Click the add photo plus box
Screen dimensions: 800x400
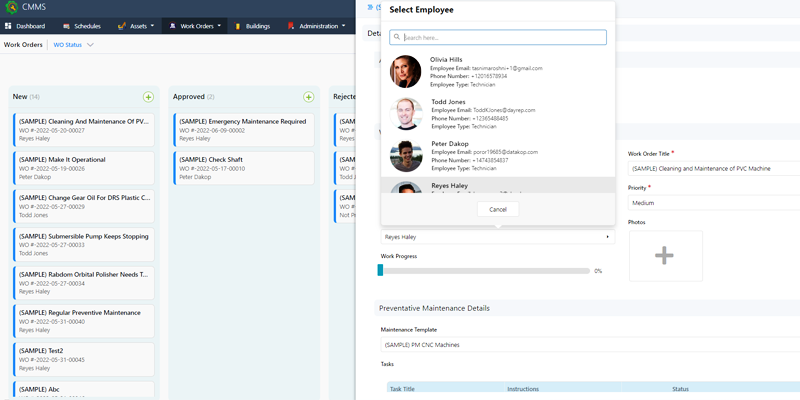coord(665,256)
